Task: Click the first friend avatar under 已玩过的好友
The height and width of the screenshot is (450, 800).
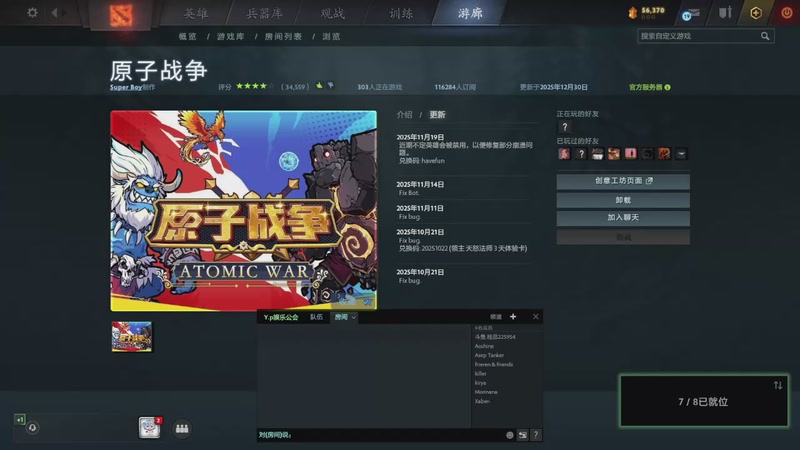Action: pyautogui.click(x=564, y=154)
